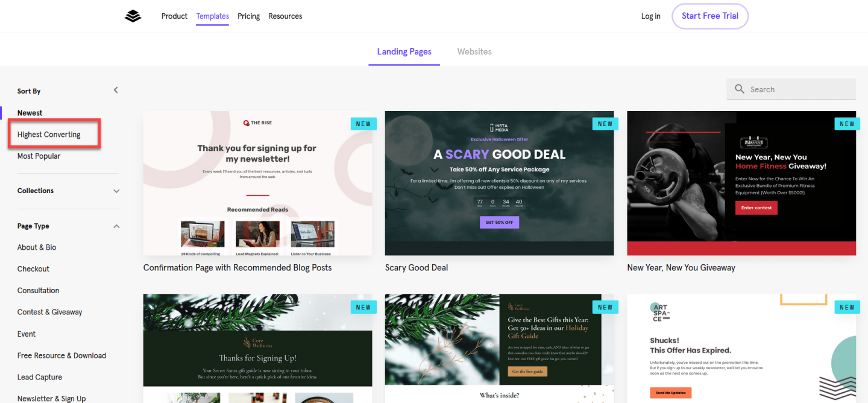Click the Start Free Trial button
This screenshot has width=868, height=403.
(x=710, y=16)
